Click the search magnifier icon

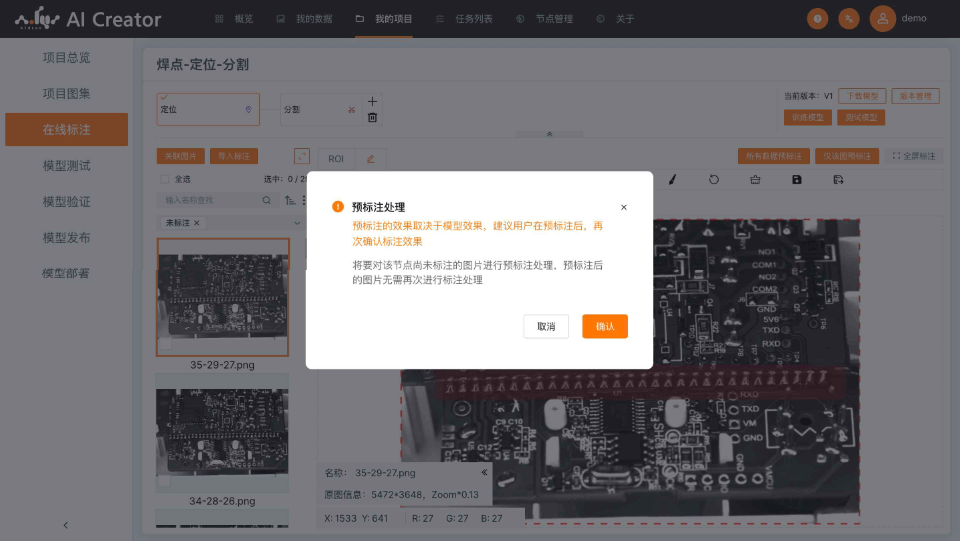point(266,200)
